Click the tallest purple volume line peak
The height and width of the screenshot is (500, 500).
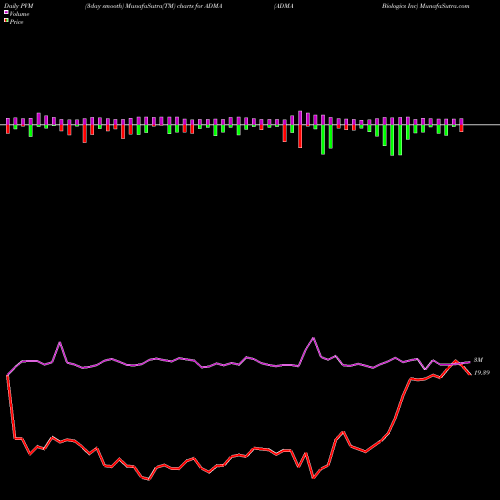[313, 338]
